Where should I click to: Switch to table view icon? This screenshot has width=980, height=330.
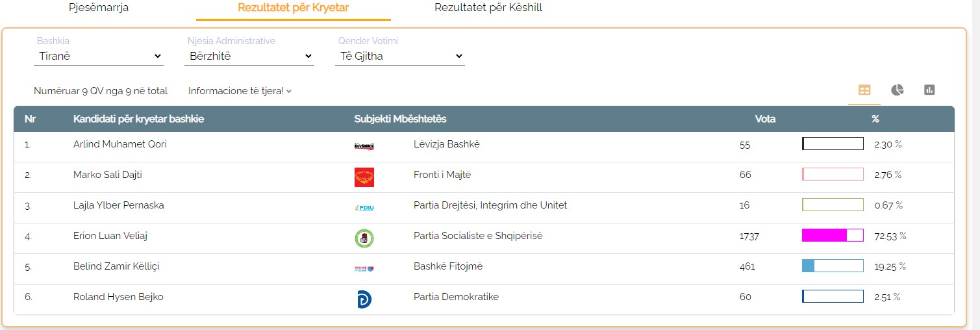point(864,90)
